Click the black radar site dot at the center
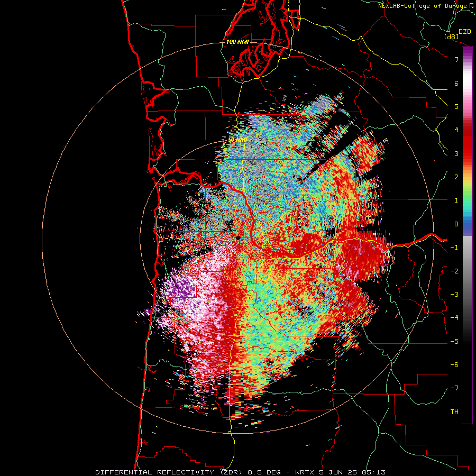The image size is (476, 476). (239, 238)
